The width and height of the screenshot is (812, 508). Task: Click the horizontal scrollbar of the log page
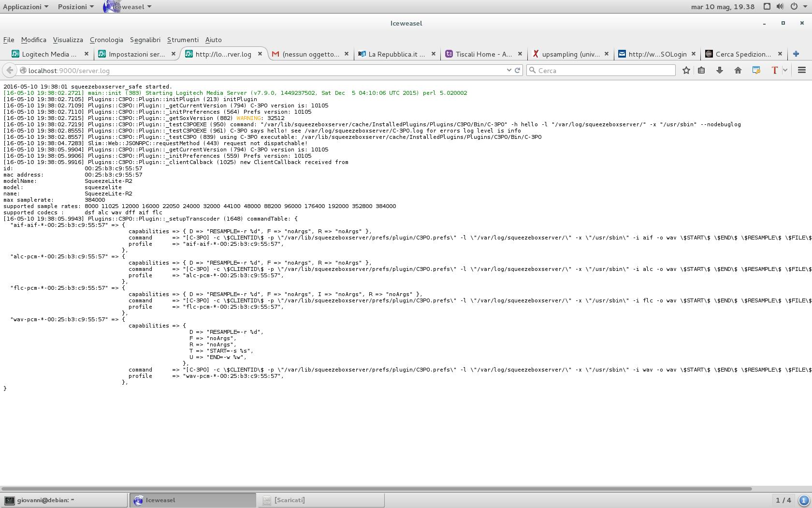coord(377,489)
